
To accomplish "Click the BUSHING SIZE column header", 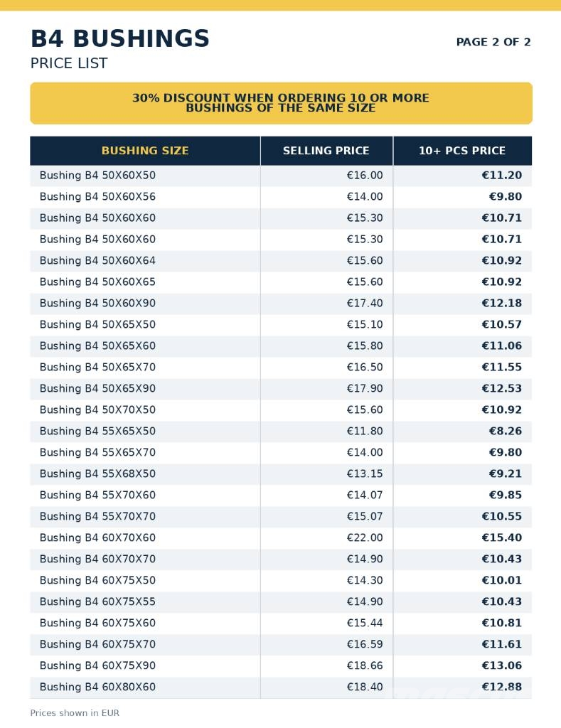I will (145, 151).
